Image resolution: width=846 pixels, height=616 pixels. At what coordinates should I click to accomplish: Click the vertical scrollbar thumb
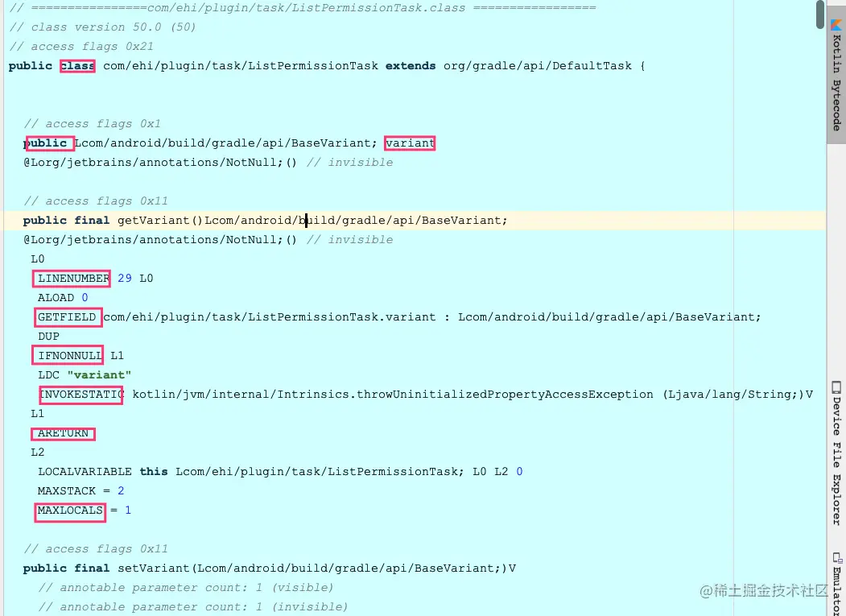pyautogui.click(x=820, y=14)
